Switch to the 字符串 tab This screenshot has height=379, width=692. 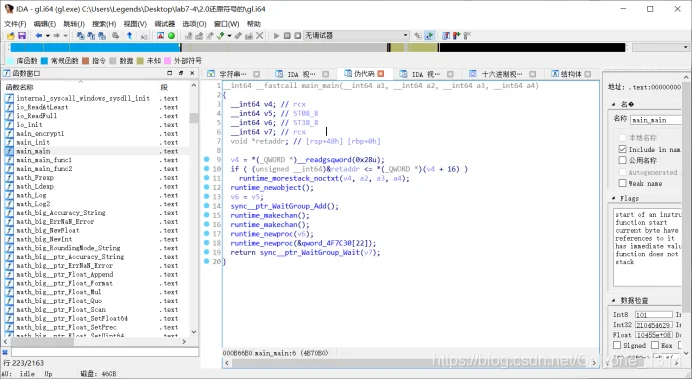(233, 74)
